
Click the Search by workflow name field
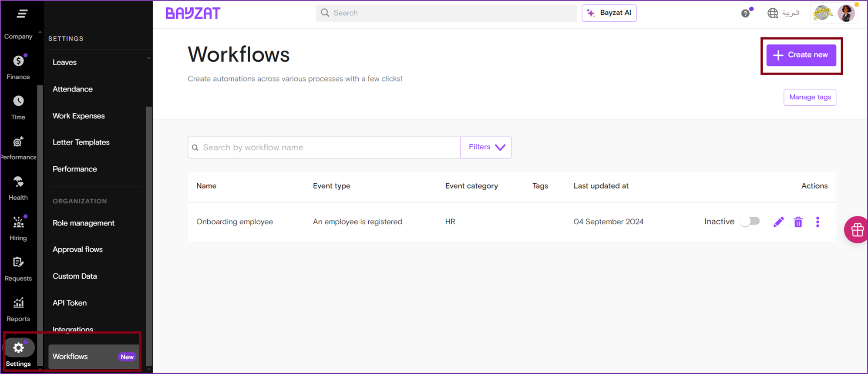[x=324, y=148]
